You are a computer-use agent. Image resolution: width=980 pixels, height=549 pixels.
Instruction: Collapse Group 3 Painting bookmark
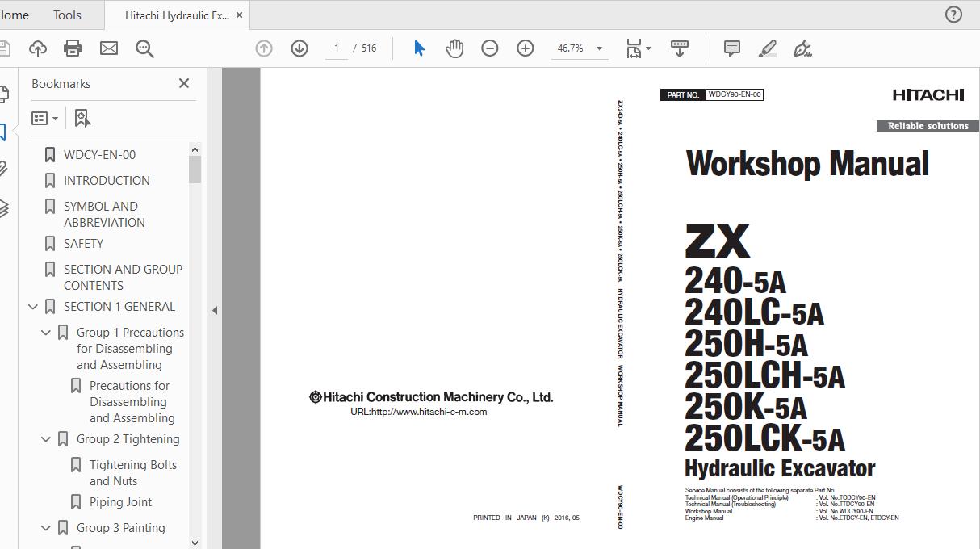[46, 528]
